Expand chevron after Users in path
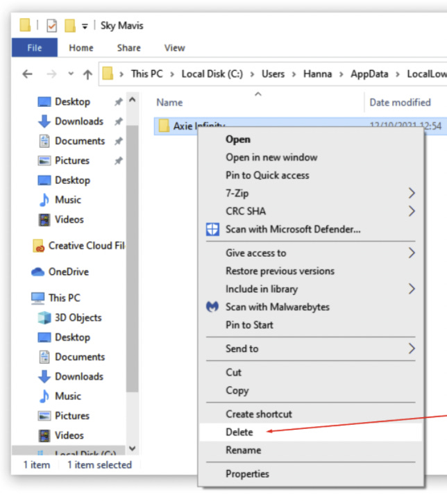This screenshot has width=447, height=504. coord(294,74)
